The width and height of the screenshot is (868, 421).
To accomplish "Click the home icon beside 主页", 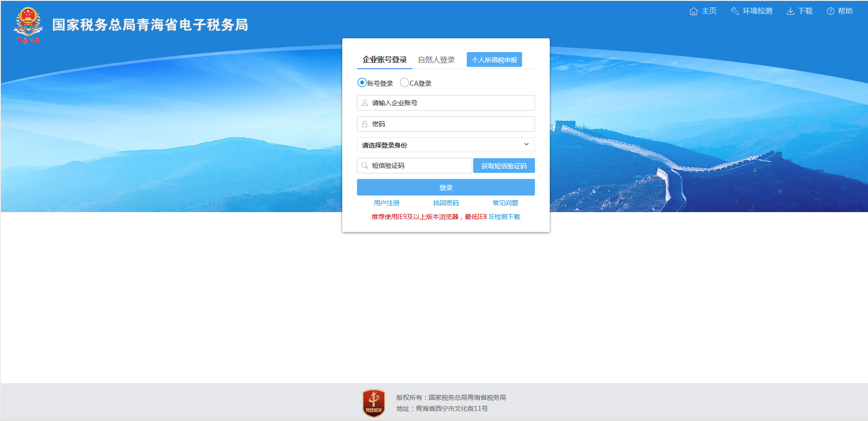I will 694,11.
